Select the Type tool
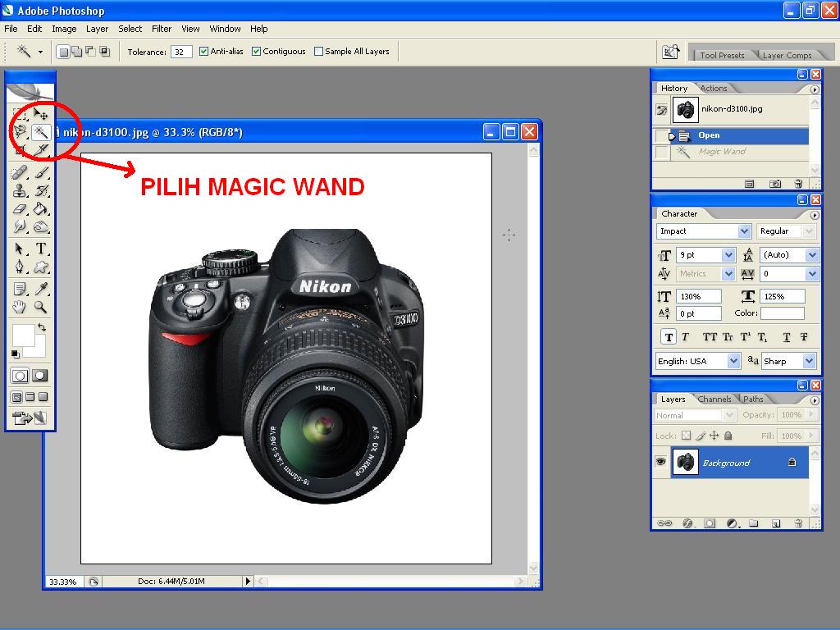Viewport: 840px width, 630px height. pos(41,249)
